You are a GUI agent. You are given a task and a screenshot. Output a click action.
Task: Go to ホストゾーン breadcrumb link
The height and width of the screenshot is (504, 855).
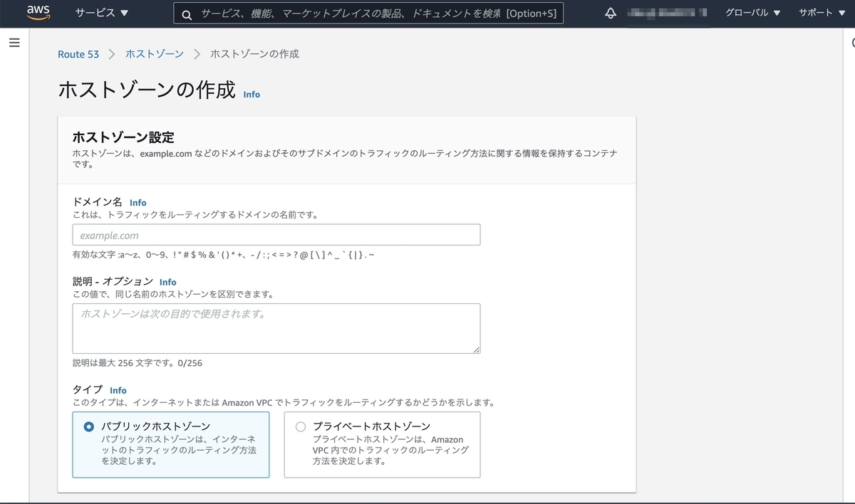pyautogui.click(x=155, y=54)
